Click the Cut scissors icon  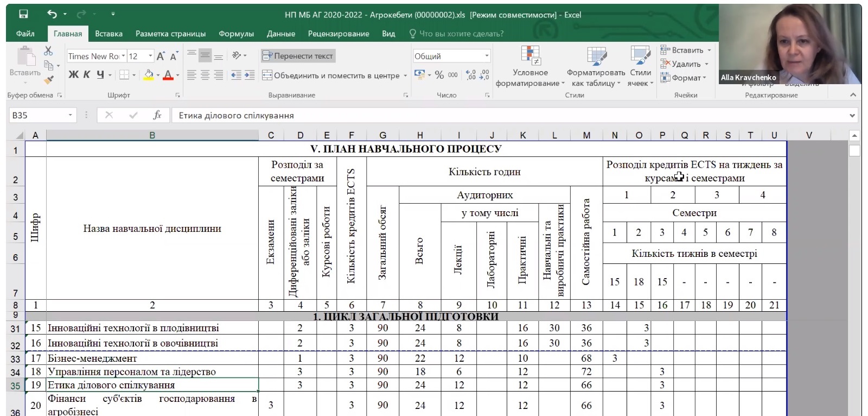pyautogui.click(x=48, y=51)
